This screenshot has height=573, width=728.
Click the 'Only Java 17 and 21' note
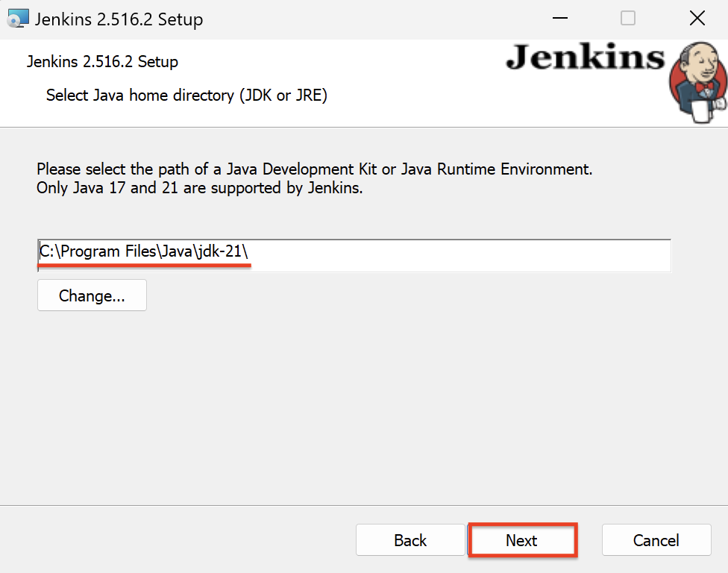coord(199,188)
